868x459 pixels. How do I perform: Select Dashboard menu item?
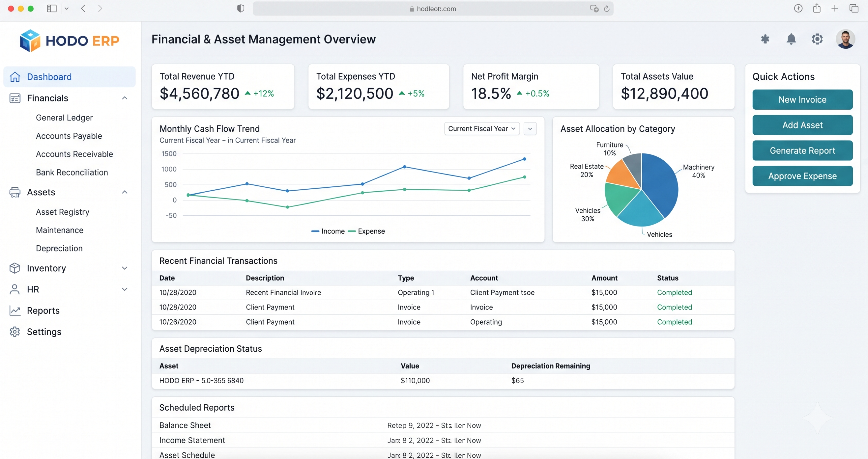[x=70, y=77]
